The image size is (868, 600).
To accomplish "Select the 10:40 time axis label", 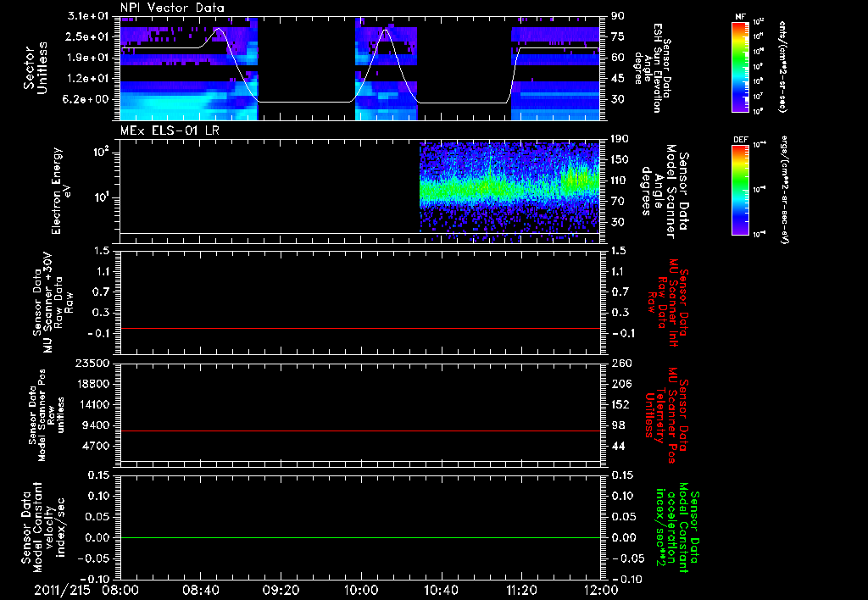I will click(x=442, y=589).
